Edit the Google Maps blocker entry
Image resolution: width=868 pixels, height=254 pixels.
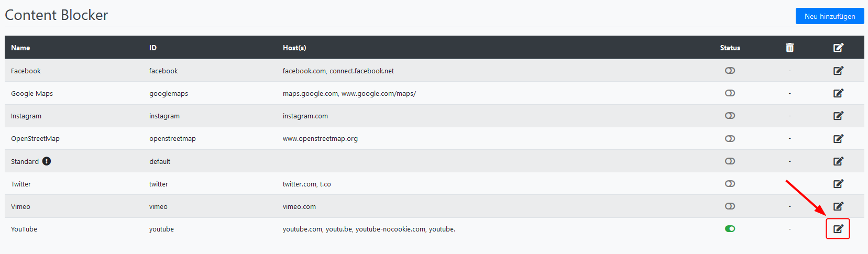(839, 93)
